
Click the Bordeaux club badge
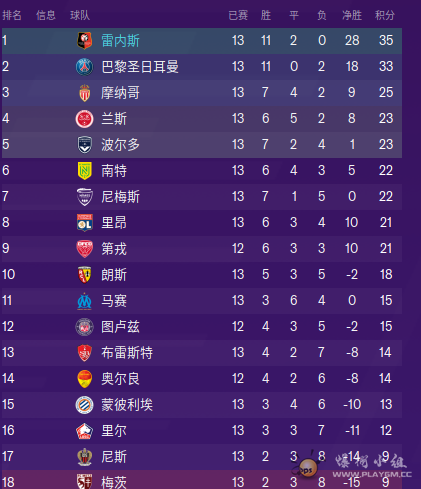point(85,145)
